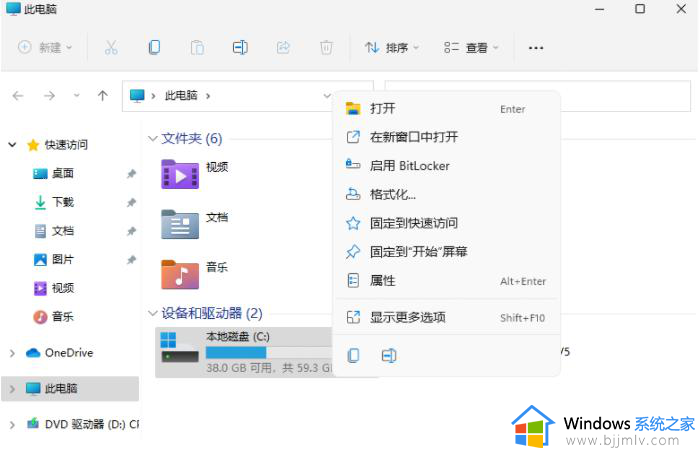Click the pin icon beside 图片

tap(131, 260)
